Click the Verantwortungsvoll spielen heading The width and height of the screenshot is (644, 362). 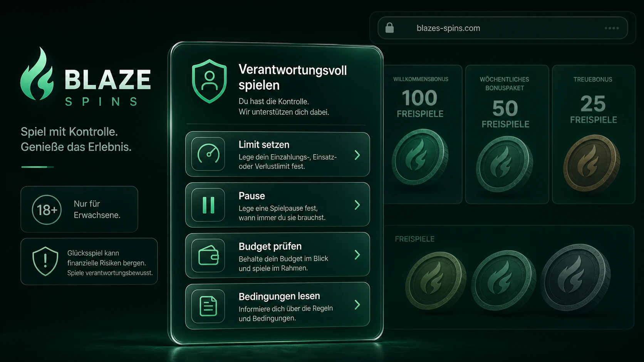293,77
